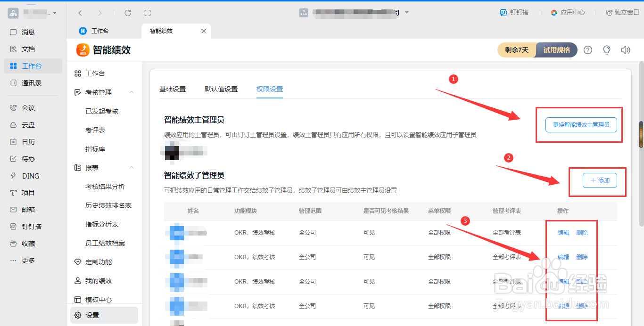Click the 智能绩效 app logo
The image size is (644, 326).
pos(83,50)
